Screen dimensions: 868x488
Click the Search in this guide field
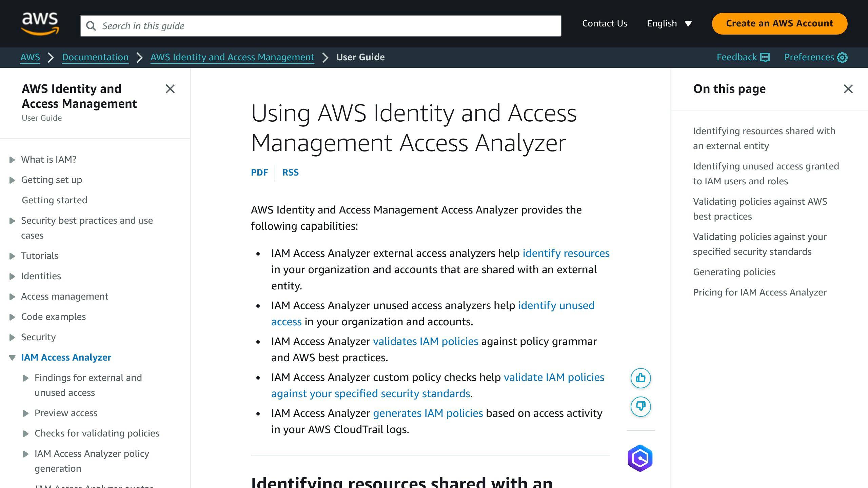point(320,26)
